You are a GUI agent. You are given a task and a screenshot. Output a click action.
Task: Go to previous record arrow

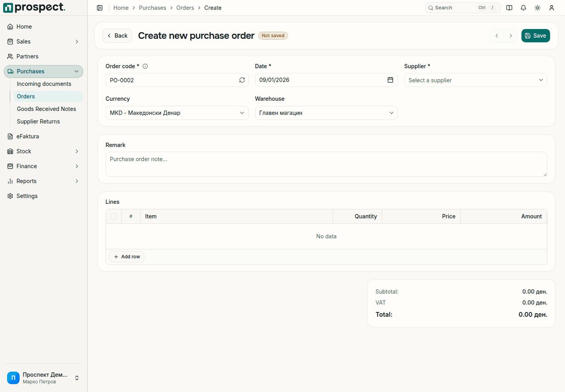coord(497,36)
